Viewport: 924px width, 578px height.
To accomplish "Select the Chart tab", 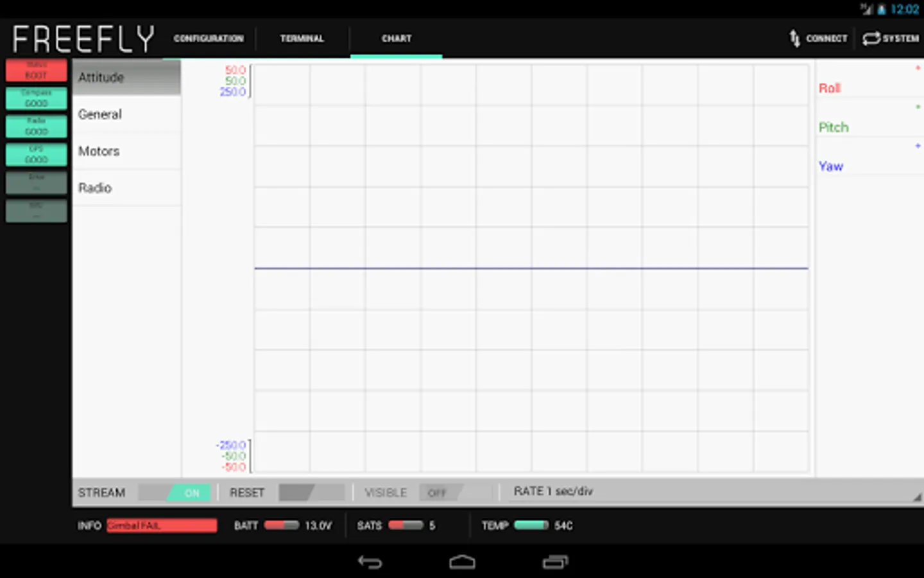I will click(x=397, y=39).
